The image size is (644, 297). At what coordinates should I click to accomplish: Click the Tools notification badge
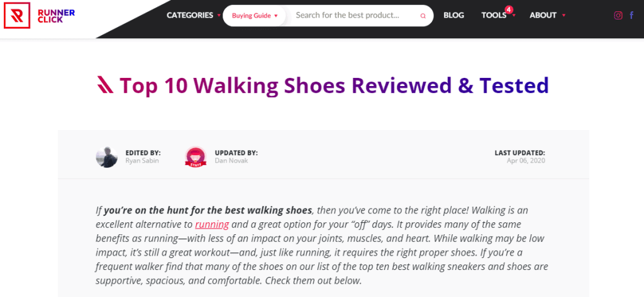pos(508,9)
